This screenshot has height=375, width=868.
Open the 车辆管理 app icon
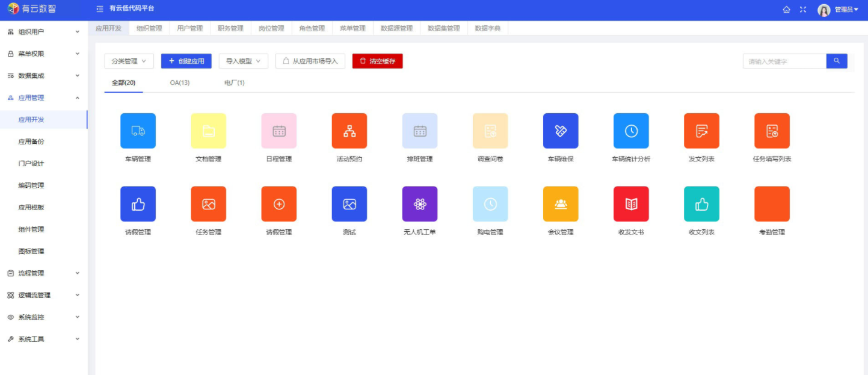coord(138,131)
